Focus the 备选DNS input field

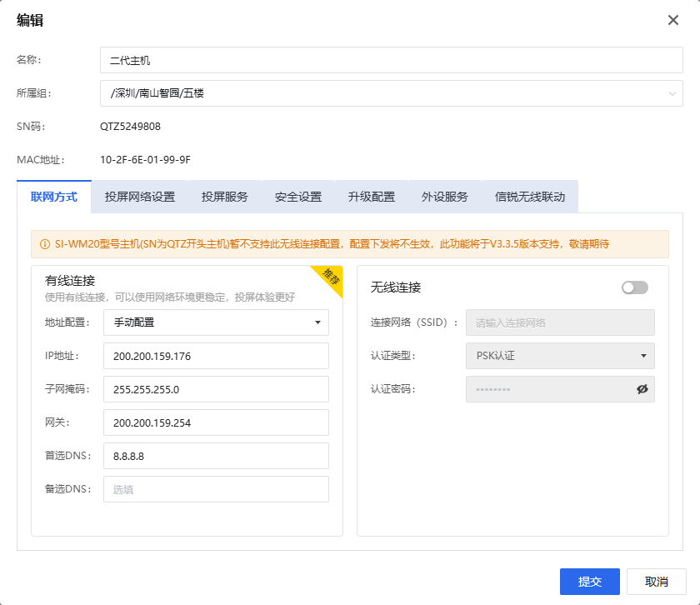click(x=216, y=489)
